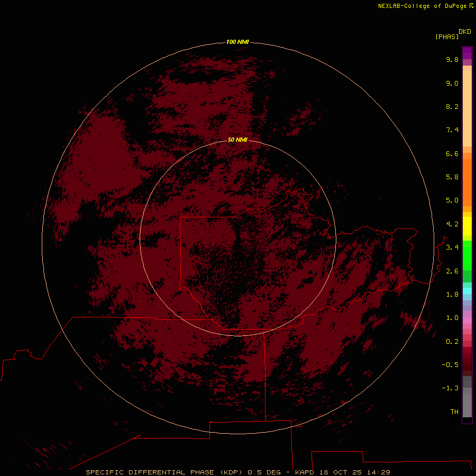This screenshot has width=476, height=476.
Task: Click the 2.6 value on the color scale
Action: 452,271
